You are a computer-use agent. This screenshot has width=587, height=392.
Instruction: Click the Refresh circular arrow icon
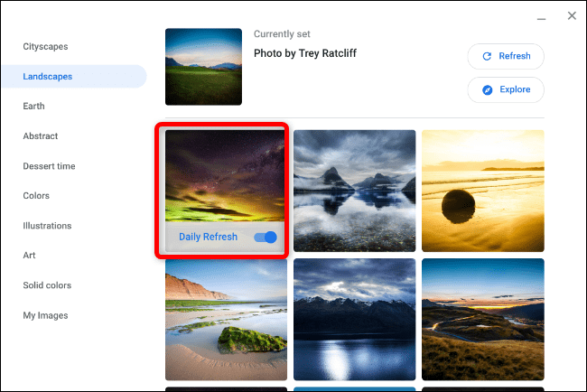tap(487, 56)
